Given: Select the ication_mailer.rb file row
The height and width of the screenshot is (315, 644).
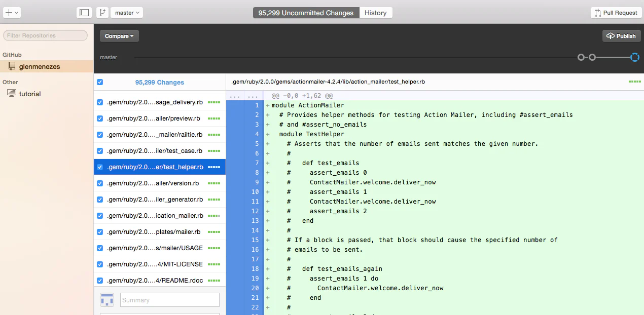Looking at the screenshot, I should [x=160, y=216].
